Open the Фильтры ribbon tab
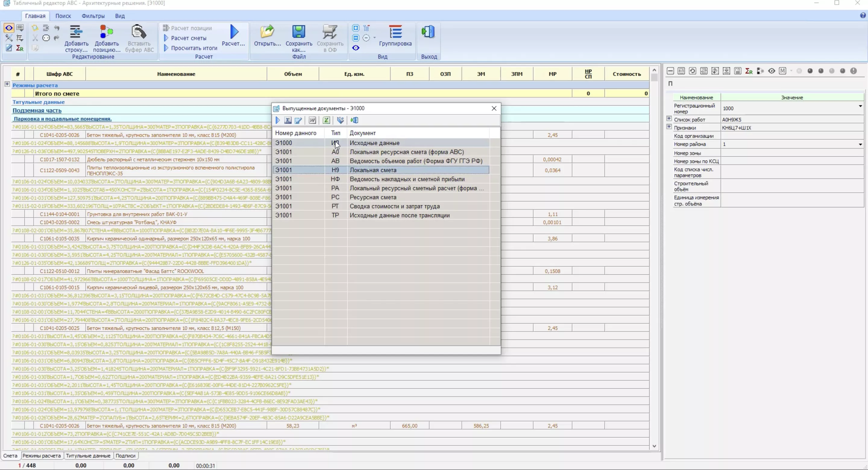868x470 pixels. tap(93, 16)
